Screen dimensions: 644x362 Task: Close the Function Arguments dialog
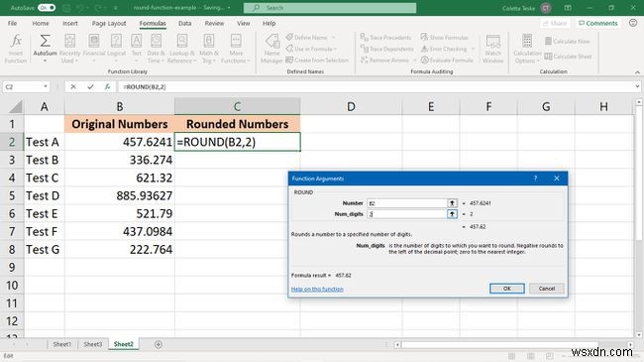pyautogui.click(x=557, y=179)
